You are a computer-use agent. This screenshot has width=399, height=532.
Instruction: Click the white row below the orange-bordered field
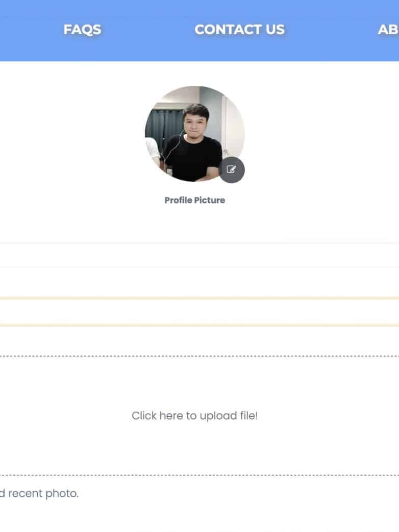[x=199, y=340]
